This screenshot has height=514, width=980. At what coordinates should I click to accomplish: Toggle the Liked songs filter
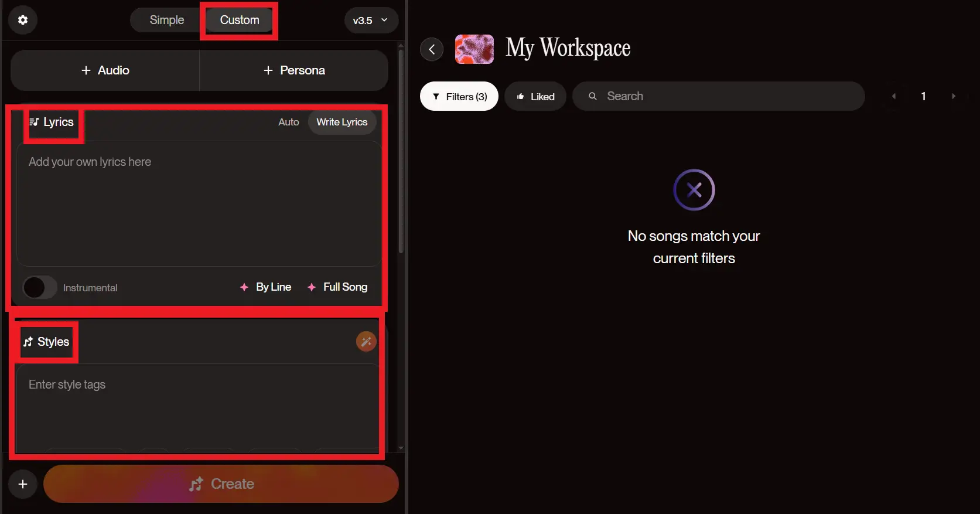535,97
